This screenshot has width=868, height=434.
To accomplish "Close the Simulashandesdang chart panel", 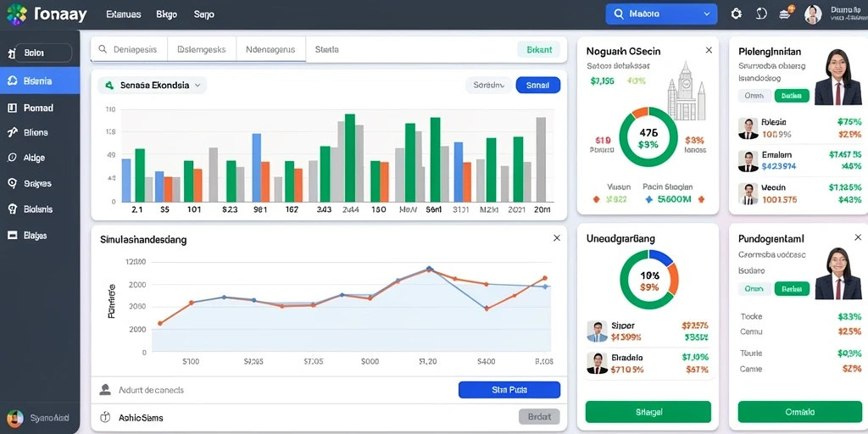I will point(556,238).
